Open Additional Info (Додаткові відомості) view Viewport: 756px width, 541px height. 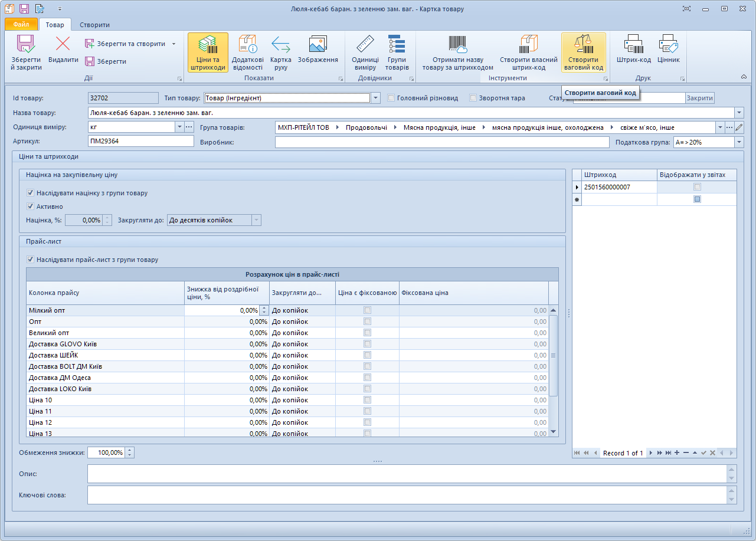pos(247,52)
